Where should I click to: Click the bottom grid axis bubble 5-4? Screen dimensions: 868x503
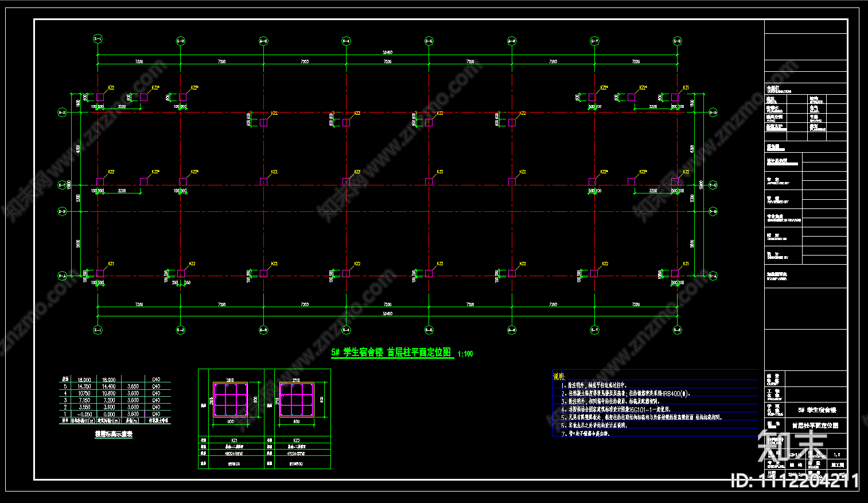point(346,330)
